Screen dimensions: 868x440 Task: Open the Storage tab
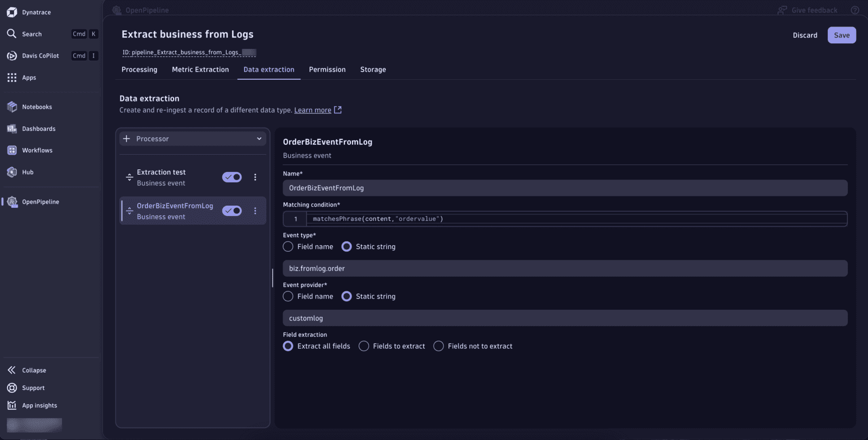373,69
